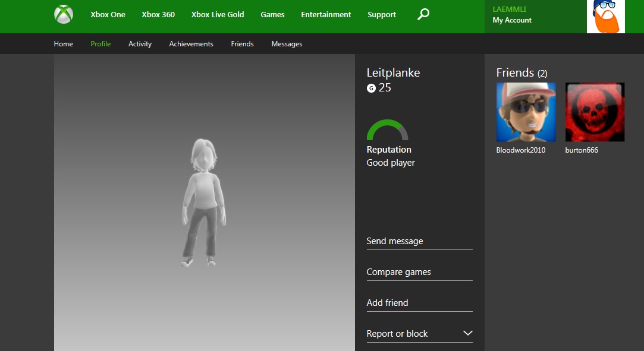This screenshot has width=644, height=351.
Task: Click the Leitplanke gamertag heading
Action: 393,72
